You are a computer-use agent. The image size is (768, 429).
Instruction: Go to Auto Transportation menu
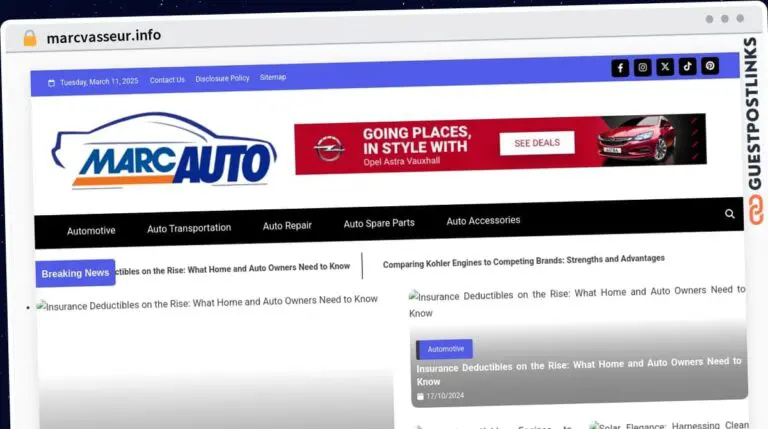[x=189, y=228]
